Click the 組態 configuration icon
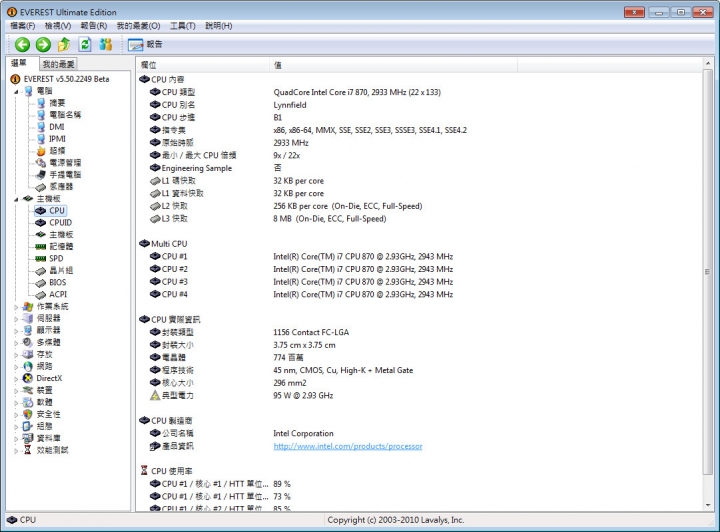This screenshot has width=720, height=532. pyautogui.click(x=28, y=426)
